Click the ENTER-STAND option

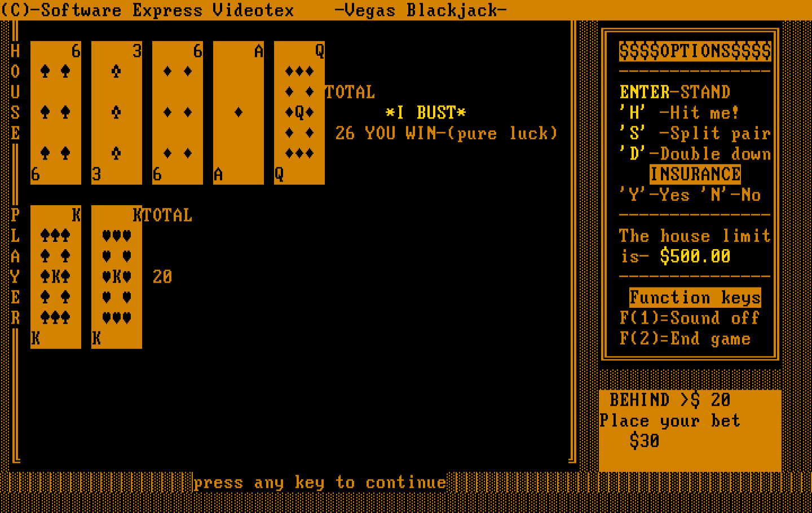tap(675, 92)
